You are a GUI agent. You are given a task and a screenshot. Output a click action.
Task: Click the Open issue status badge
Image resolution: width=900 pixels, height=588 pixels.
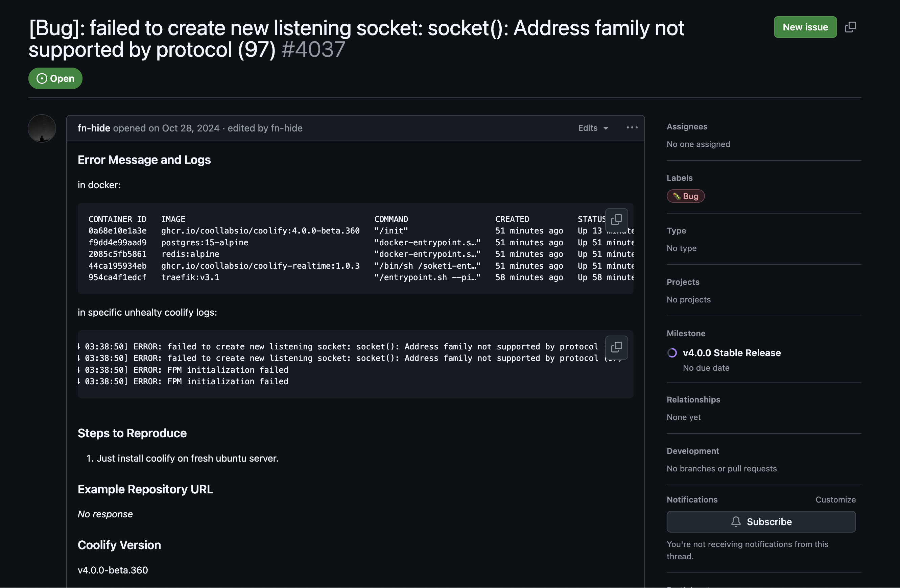(x=55, y=79)
